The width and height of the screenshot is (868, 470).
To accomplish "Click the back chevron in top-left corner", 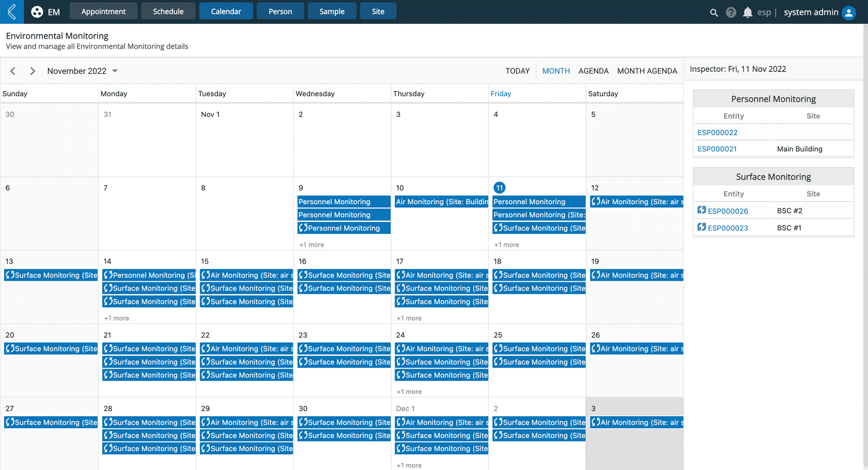I will point(11,11).
